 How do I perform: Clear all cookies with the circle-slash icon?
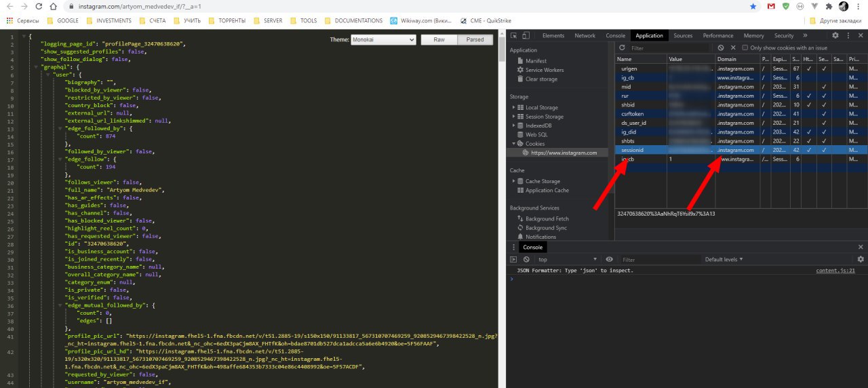point(721,48)
